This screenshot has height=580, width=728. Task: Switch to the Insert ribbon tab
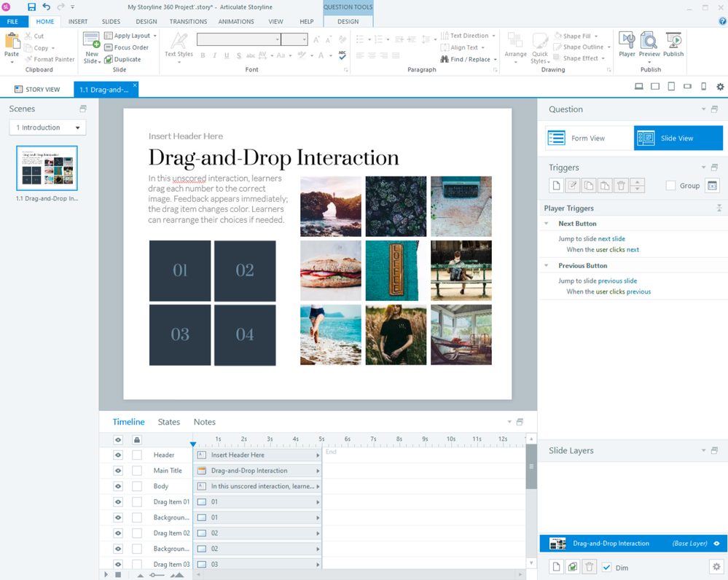[78, 22]
